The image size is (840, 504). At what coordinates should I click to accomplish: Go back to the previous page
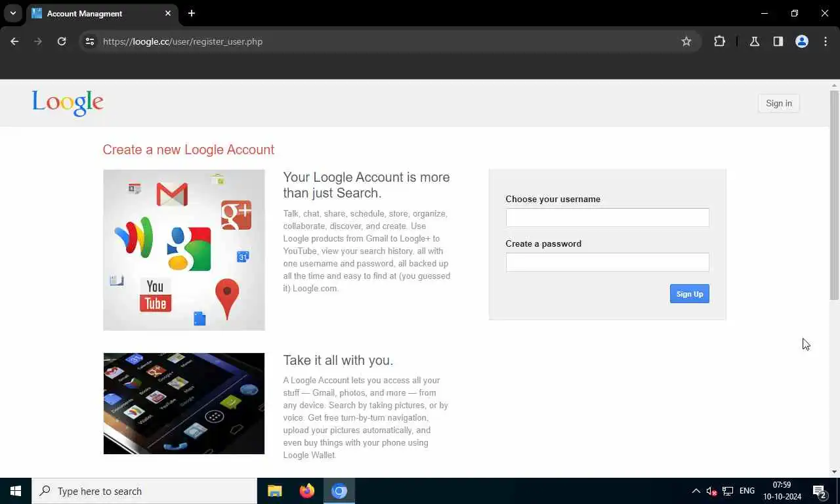[x=14, y=41]
